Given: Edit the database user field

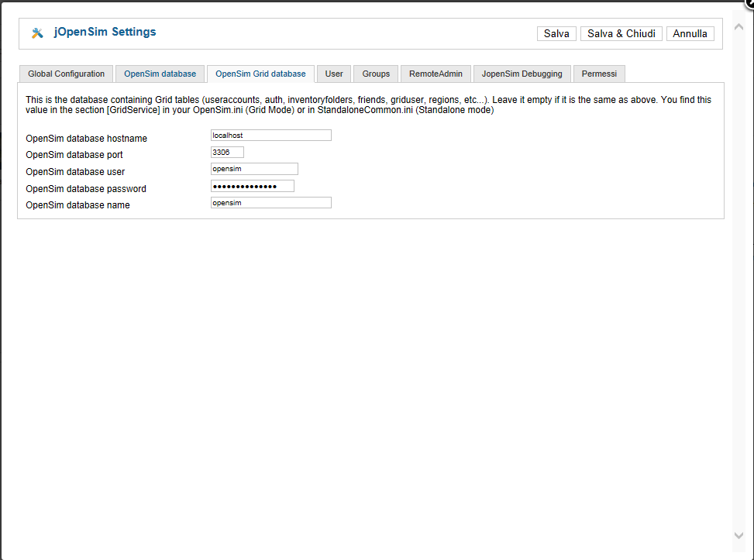Looking at the screenshot, I should click(254, 169).
